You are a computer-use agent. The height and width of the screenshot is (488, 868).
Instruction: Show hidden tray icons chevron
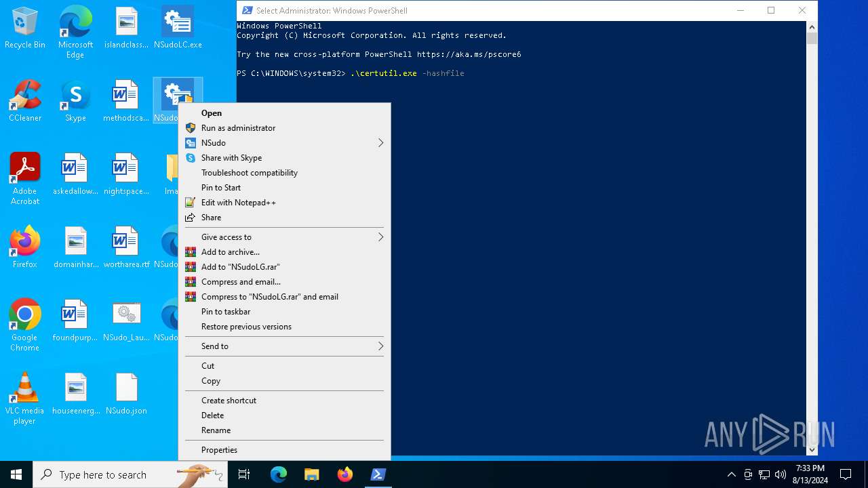pyautogui.click(x=731, y=474)
